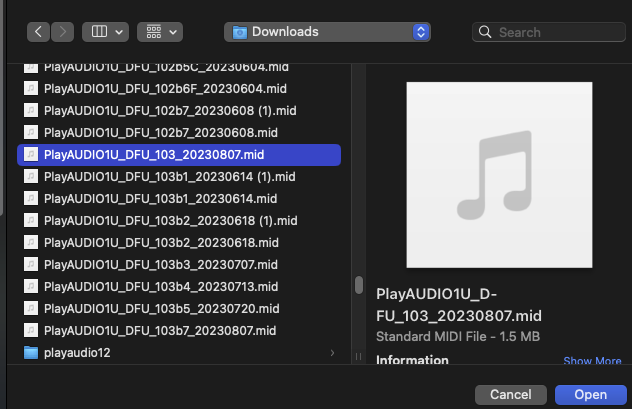The height and width of the screenshot is (409, 632).
Task: Cancel the file open dialog
Action: point(511,394)
